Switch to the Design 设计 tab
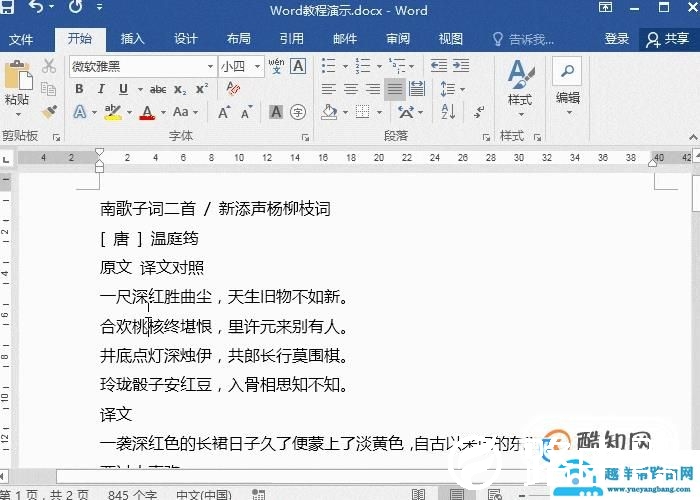This screenshot has width=700, height=500. [x=186, y=39]
